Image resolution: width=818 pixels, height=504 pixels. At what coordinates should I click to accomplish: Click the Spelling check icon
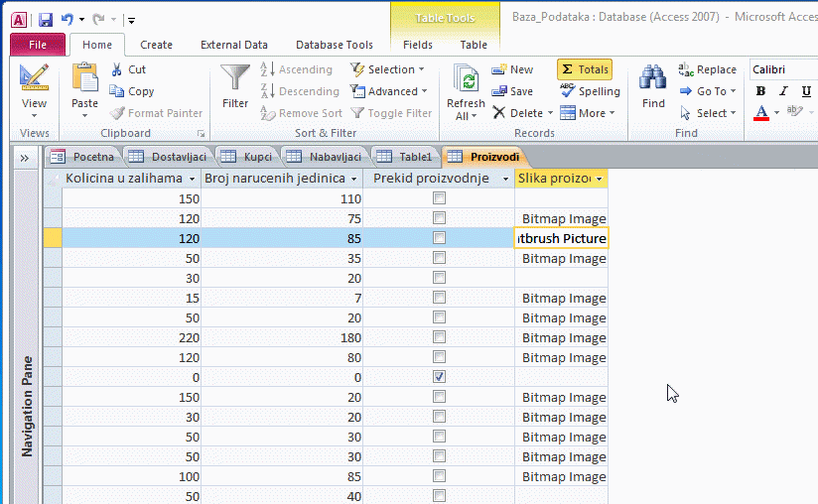(x=568, y=91)
